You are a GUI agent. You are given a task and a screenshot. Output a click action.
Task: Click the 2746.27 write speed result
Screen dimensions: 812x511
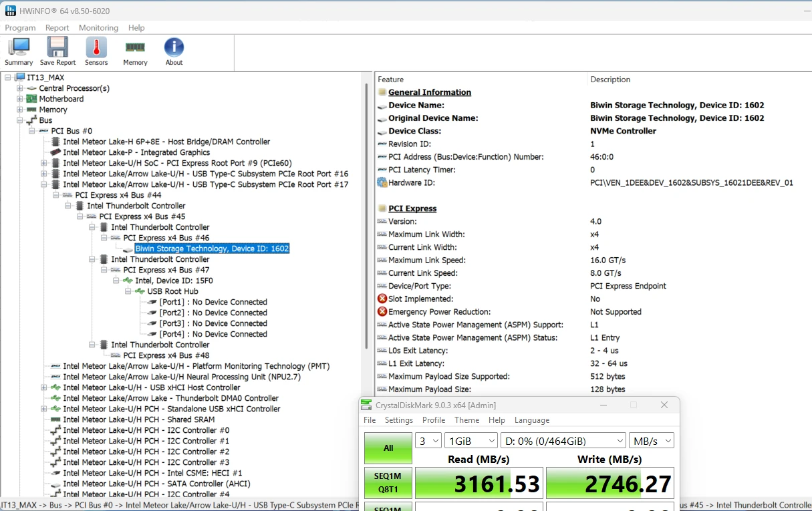click(610, 483)
